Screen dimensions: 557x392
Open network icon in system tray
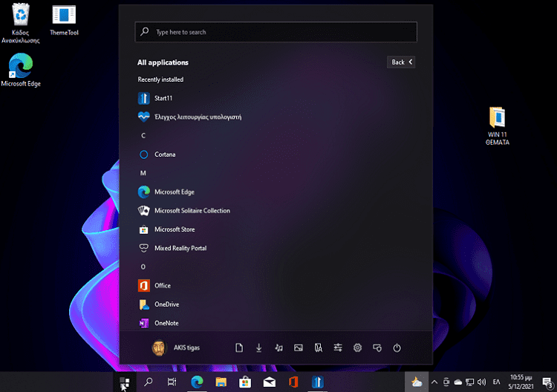(x=469, y=382)
